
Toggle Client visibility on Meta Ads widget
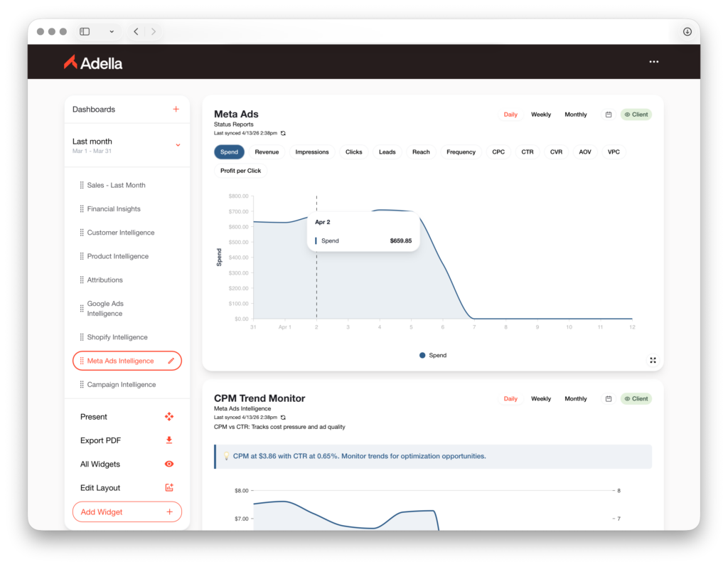(636, 115)
